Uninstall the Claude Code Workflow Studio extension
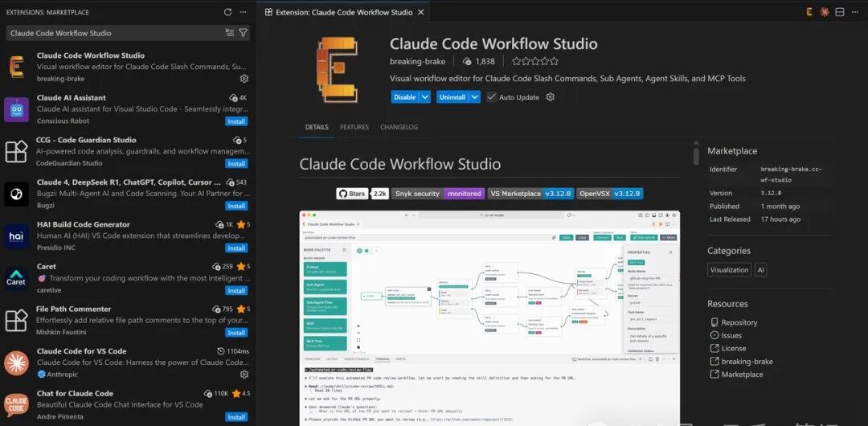 coord(452,97)
